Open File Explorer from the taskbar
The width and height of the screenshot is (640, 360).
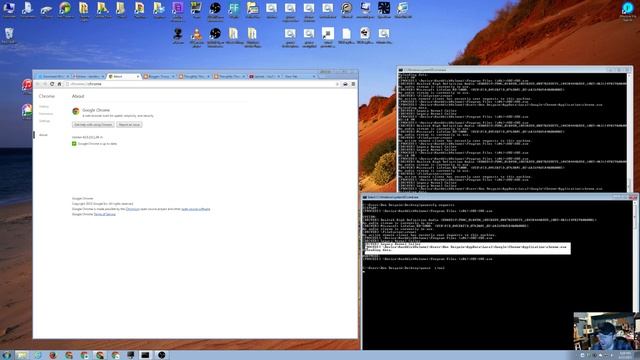pos(22,355)
